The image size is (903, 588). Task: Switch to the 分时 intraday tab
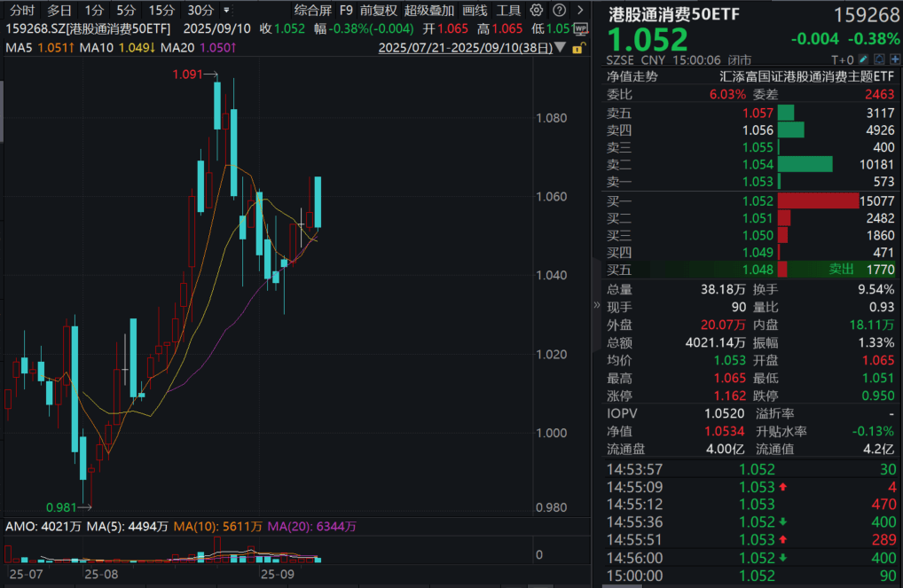point(22,11)
